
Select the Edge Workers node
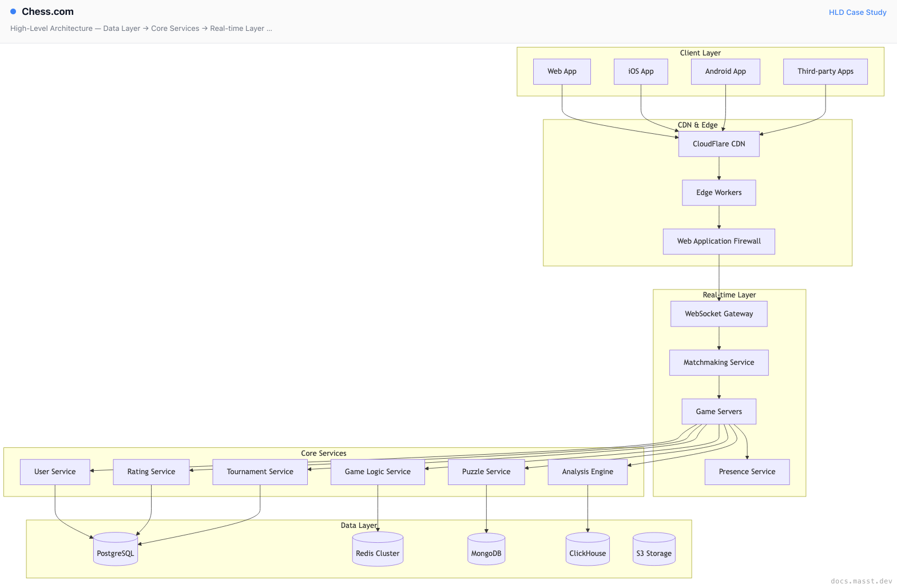[x=719, y=193]
